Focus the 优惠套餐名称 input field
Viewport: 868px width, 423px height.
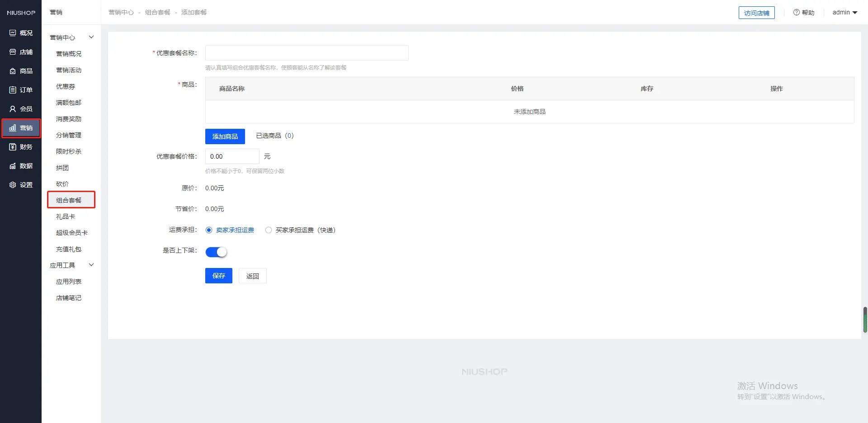point(307,53)
